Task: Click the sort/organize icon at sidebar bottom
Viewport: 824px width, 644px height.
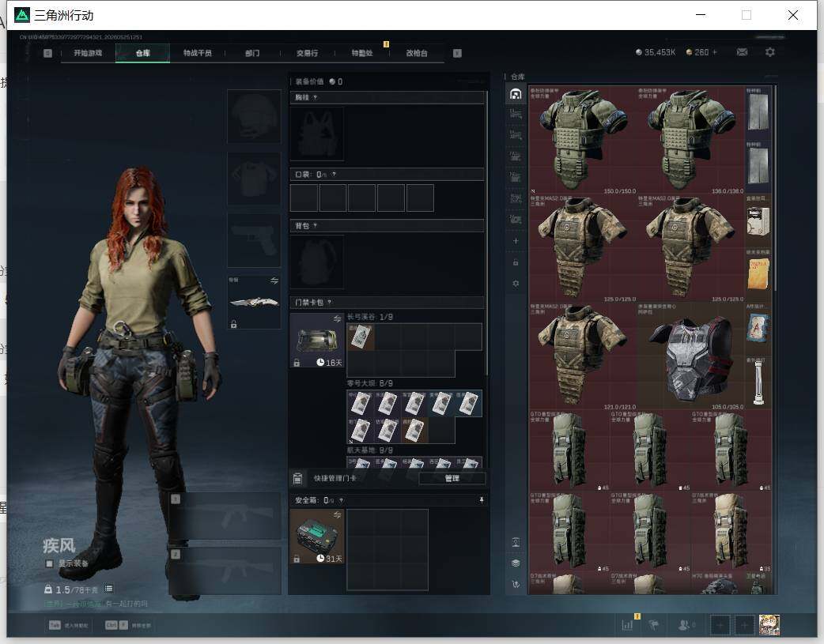Action: tap(516, 543)
